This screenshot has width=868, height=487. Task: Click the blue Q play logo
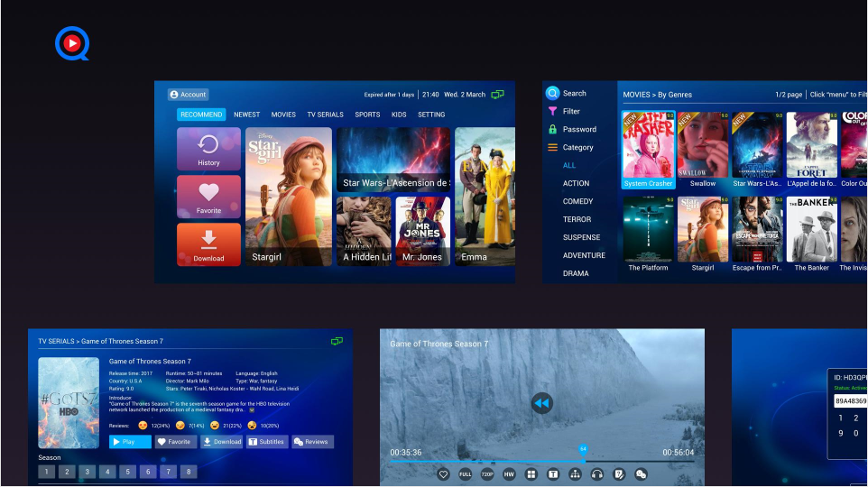click(72, 43)
